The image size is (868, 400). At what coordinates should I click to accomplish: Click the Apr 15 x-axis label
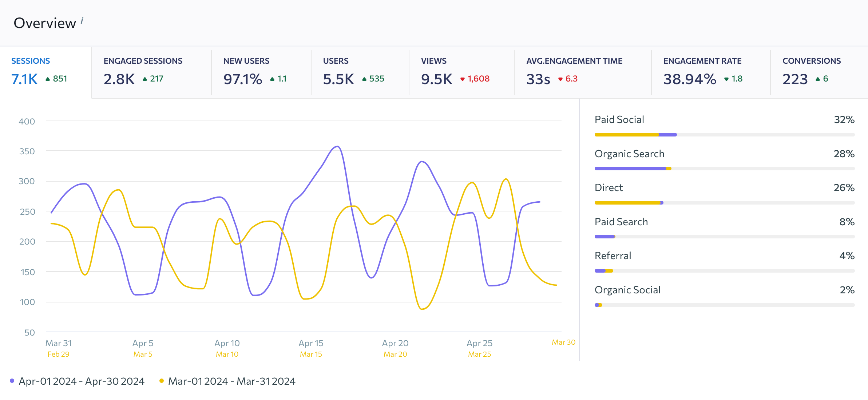(311, 343)
